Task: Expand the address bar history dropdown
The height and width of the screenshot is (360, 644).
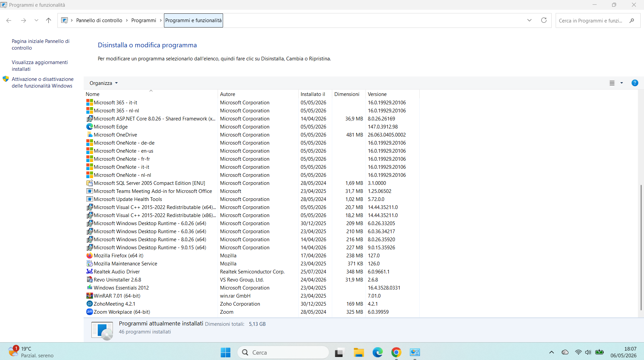Action: tap(529, 20)
